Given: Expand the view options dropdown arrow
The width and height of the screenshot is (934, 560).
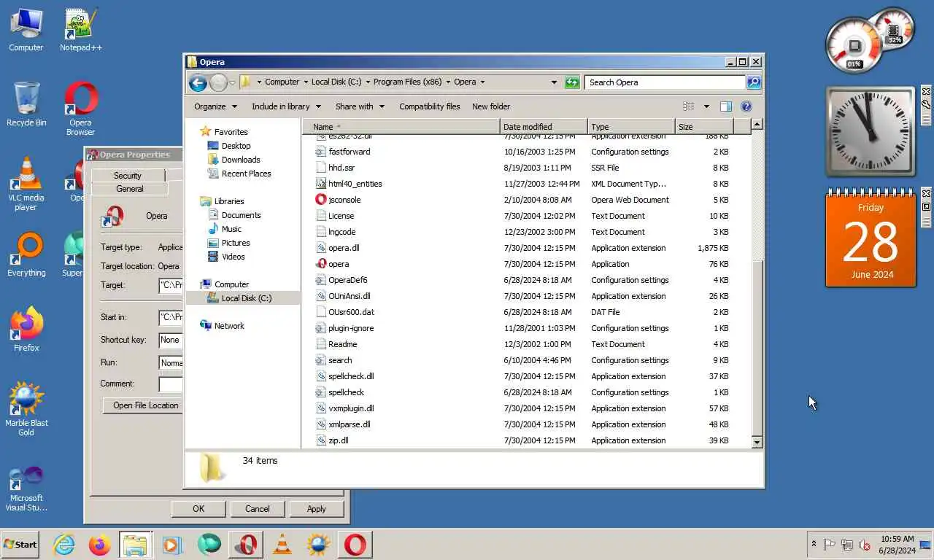Looking at the screenshot, I should pyautogui.click(x=706, y=106).
